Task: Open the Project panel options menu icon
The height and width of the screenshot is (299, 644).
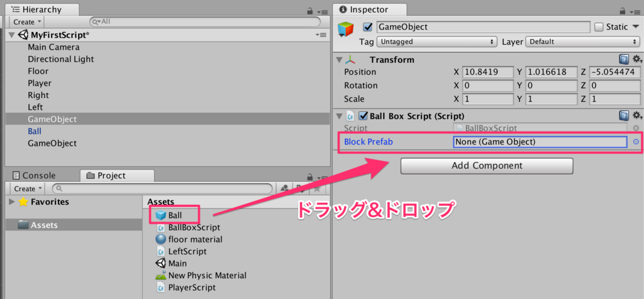Action: tap(322, 177)
